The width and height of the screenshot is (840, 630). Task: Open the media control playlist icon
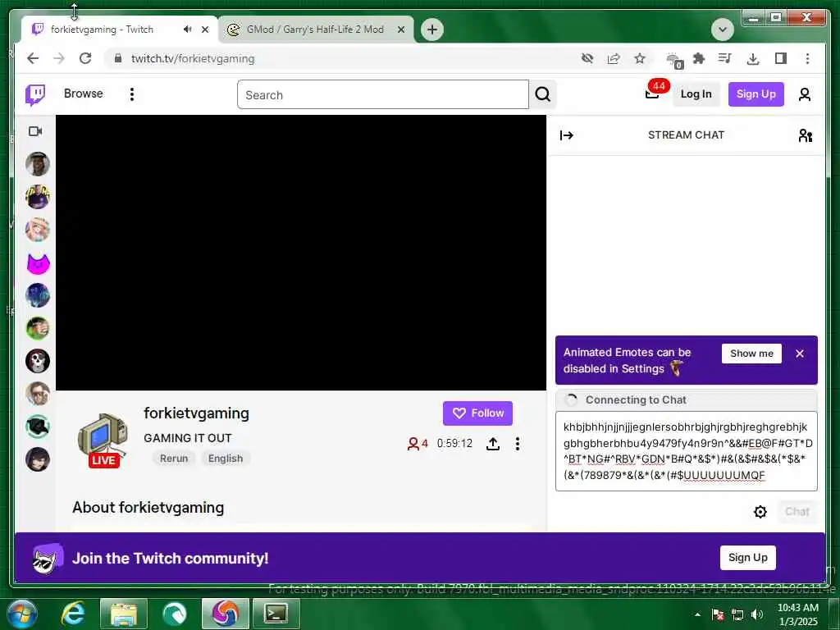point(725,58)
